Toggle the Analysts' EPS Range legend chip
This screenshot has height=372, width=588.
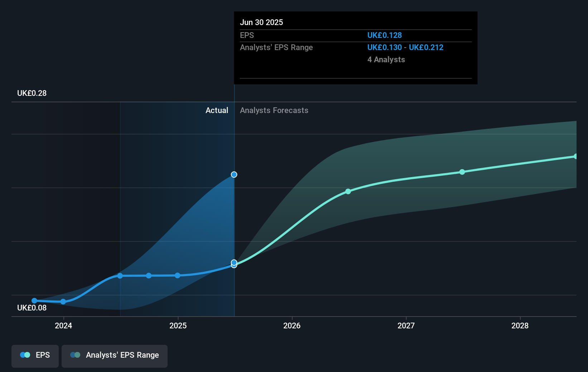(114, 356)
